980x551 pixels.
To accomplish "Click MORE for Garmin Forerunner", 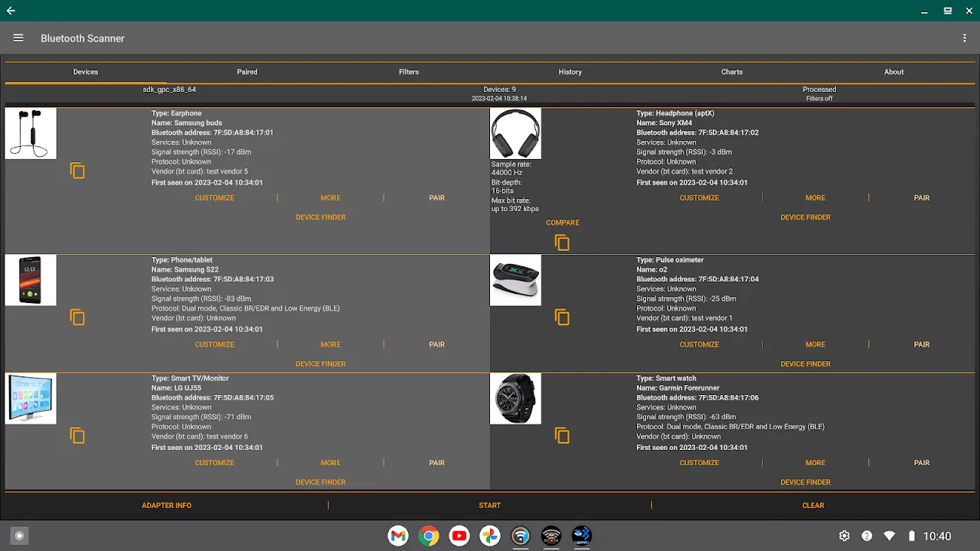I will (x=815, y=463).
